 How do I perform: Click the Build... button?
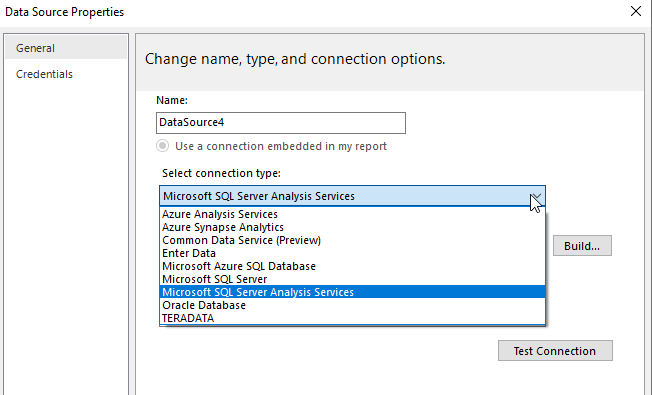pos(582,246)
